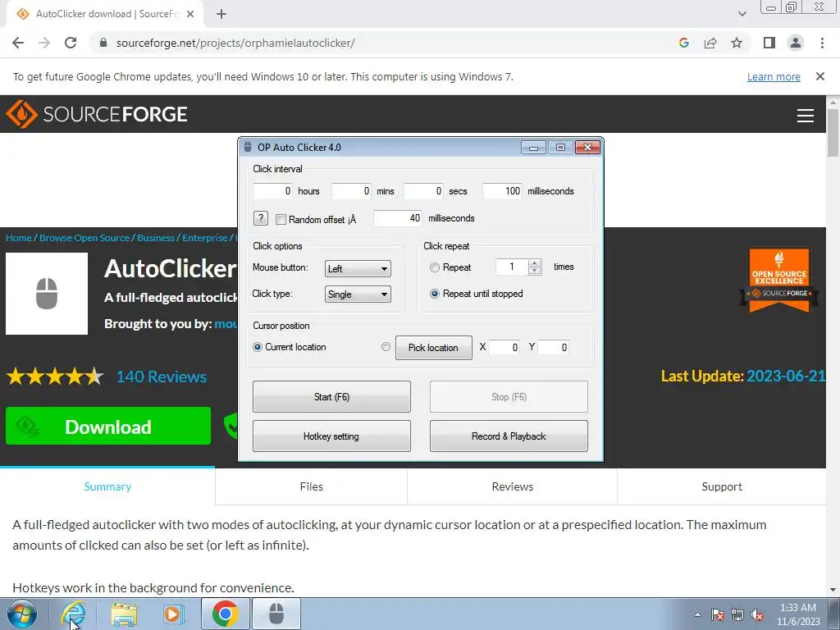Switch to Chrome taskbar button

tap(225, 614)
